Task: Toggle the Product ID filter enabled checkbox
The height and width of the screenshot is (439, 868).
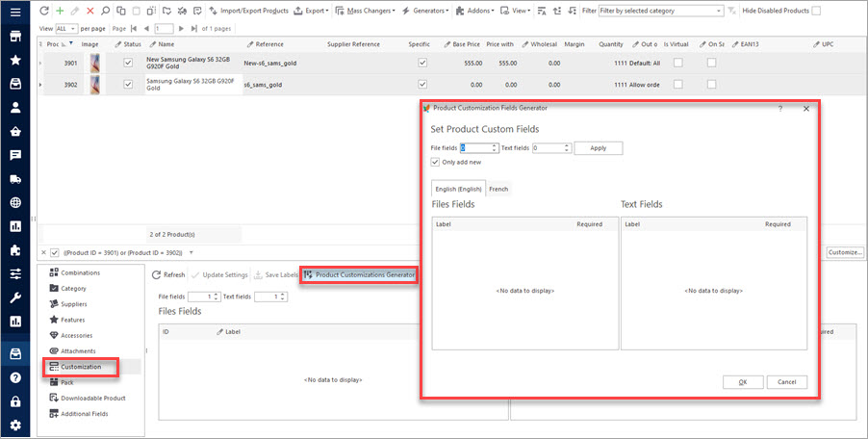Action: (54, 252)
